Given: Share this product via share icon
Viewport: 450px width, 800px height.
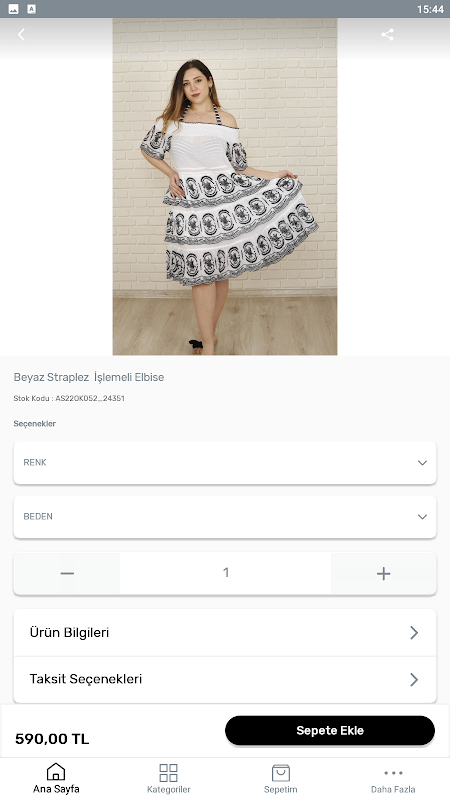Looking at the screenshot, I should pyautogui.click(x=387, y=34).
